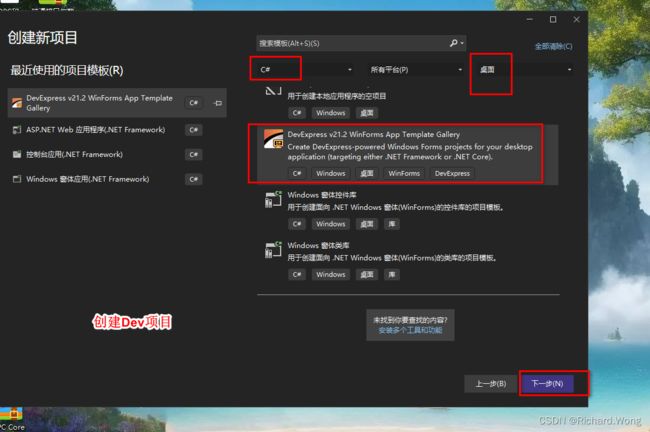The width and height of the screenshot is (650, 432).
Task: Open the desktop icon at bottom-left corner
Action: [x=12, y=419]
